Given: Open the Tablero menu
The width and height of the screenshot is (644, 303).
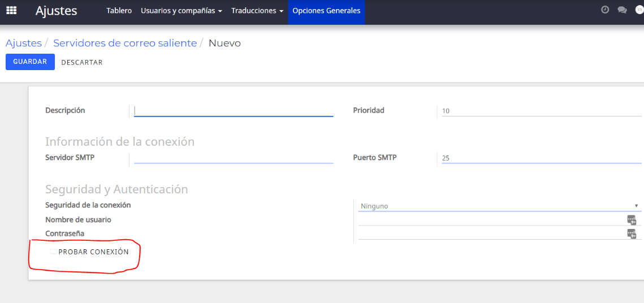Looking at the screenshot, I should pos(119,11).
